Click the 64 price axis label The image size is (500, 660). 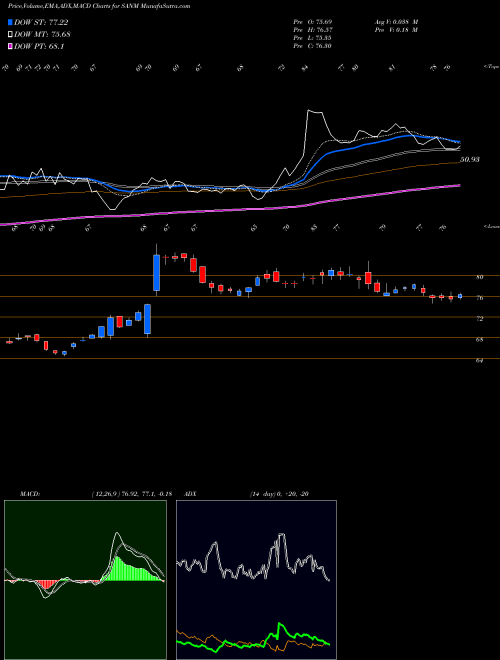pyautogui.click(x=479, y=360)
